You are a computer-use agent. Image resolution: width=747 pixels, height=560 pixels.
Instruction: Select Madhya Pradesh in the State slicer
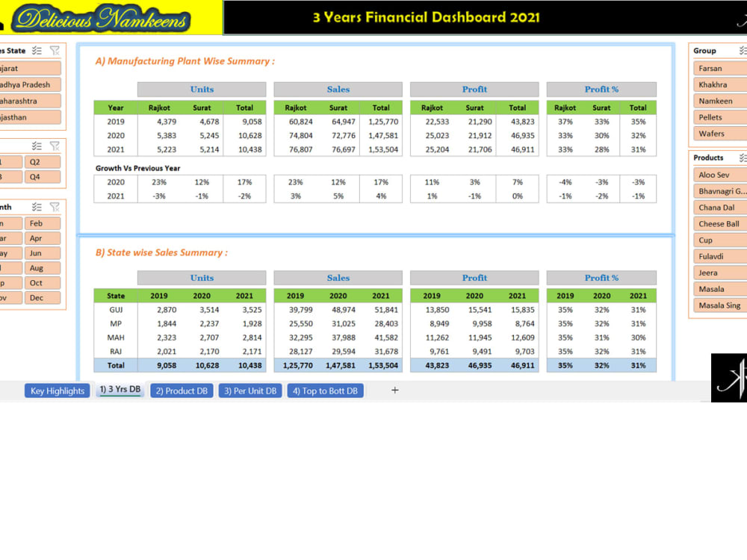coord(30,84)
